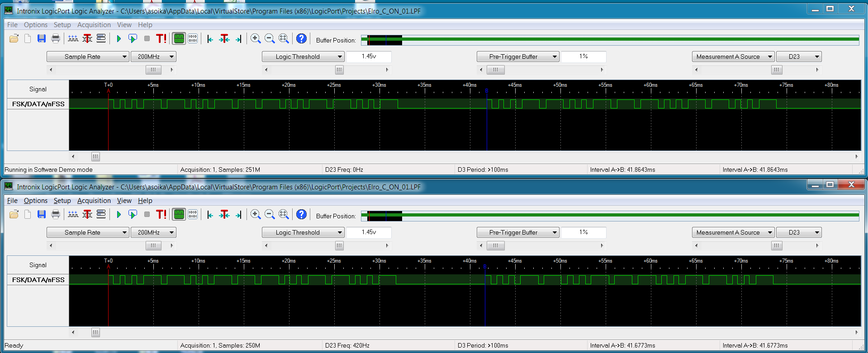Click the printer icon in Demo-mode window
Viewport: 868px width, 353px height.
(x=56, y=38)
